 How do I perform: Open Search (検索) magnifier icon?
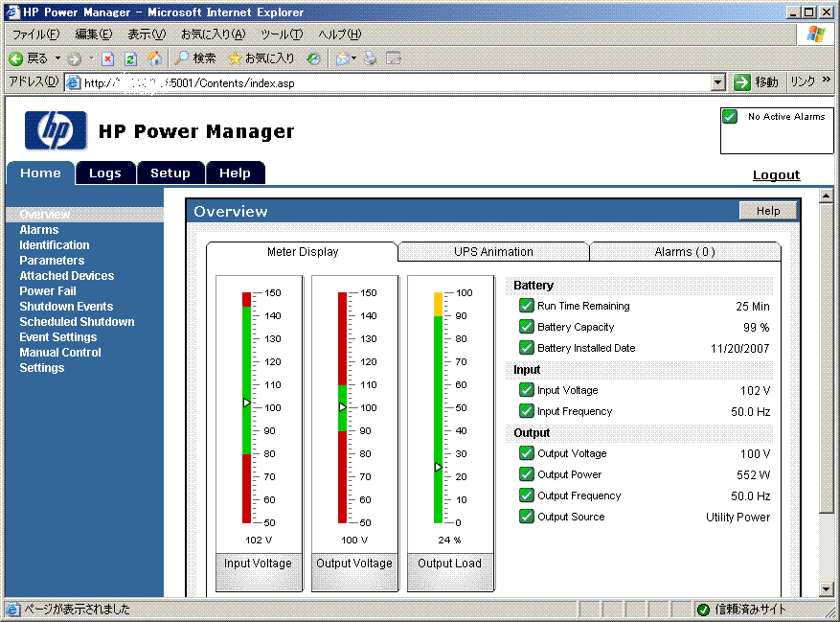tap(183, 58)
